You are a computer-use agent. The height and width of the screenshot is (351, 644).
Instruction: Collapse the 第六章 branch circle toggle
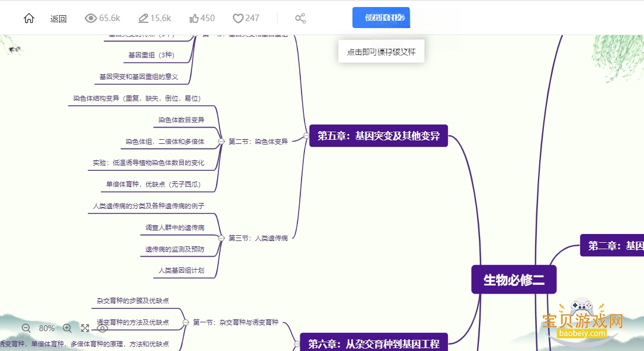pos(297,343)
